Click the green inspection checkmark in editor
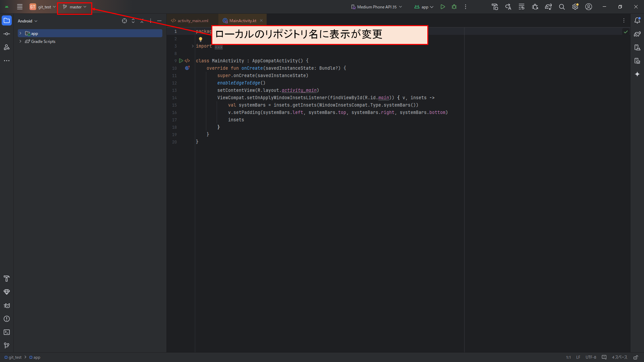Screen dimensions: 644x362 (626, 32)
